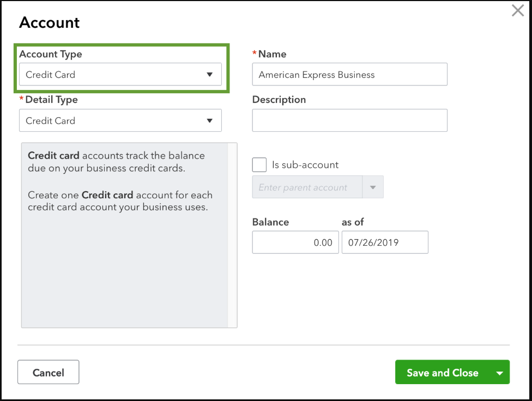Enable the Is sub-account checkbox
The width and height of the screenshot is (532, 401).
[259, 165]
